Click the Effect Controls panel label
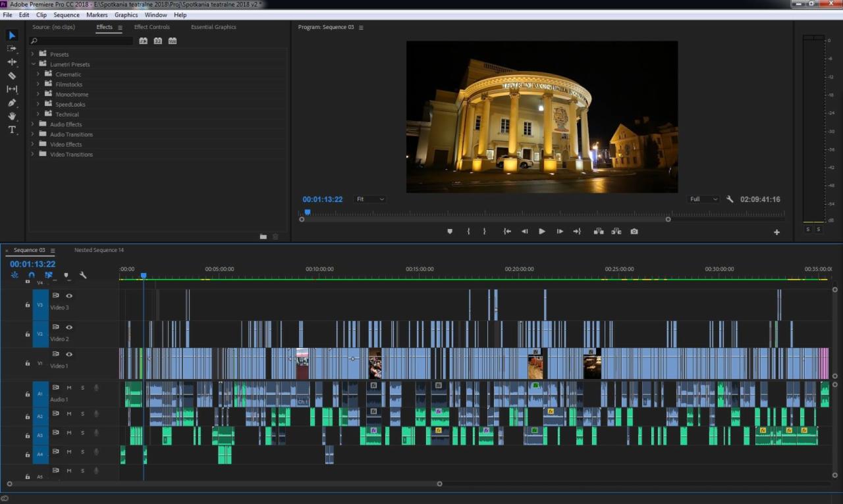Viewport: 843px width, 504px height. (x=151, y=27)
